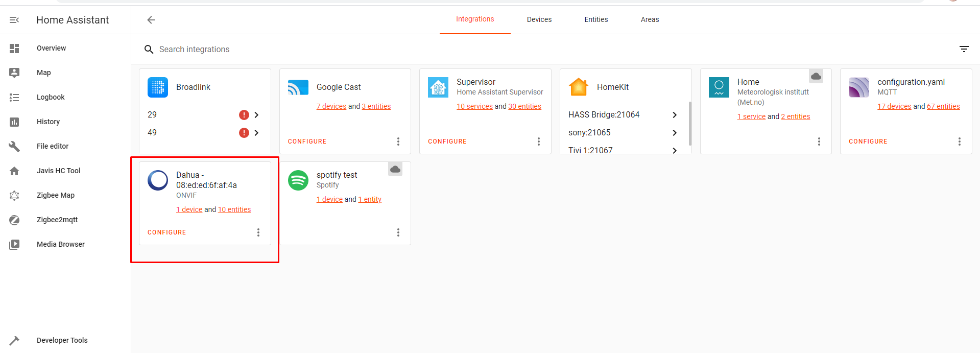Viewport: 980px width, 353px height.
Task: Switch to the Devices tab
Action: coord(539,19)
